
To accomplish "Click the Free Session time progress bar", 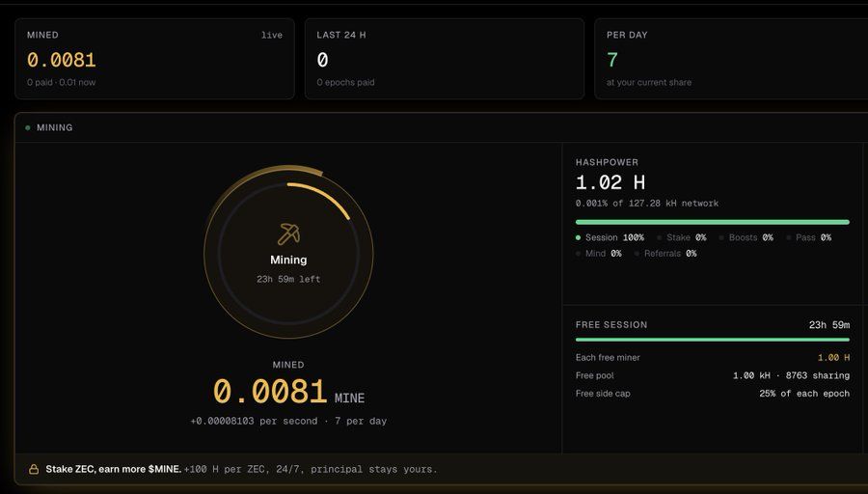I will coord(713,340).
